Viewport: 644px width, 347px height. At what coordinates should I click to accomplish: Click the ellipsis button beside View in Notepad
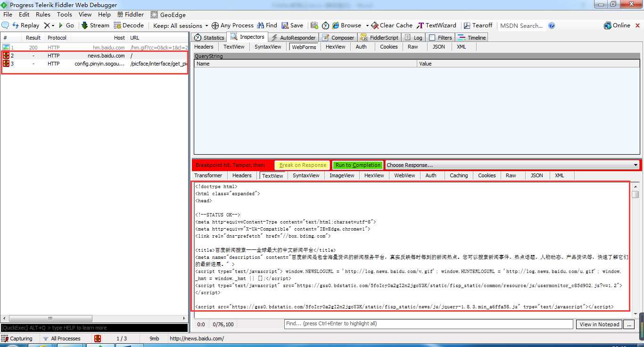pyautogui.click(x=629, y=324)
